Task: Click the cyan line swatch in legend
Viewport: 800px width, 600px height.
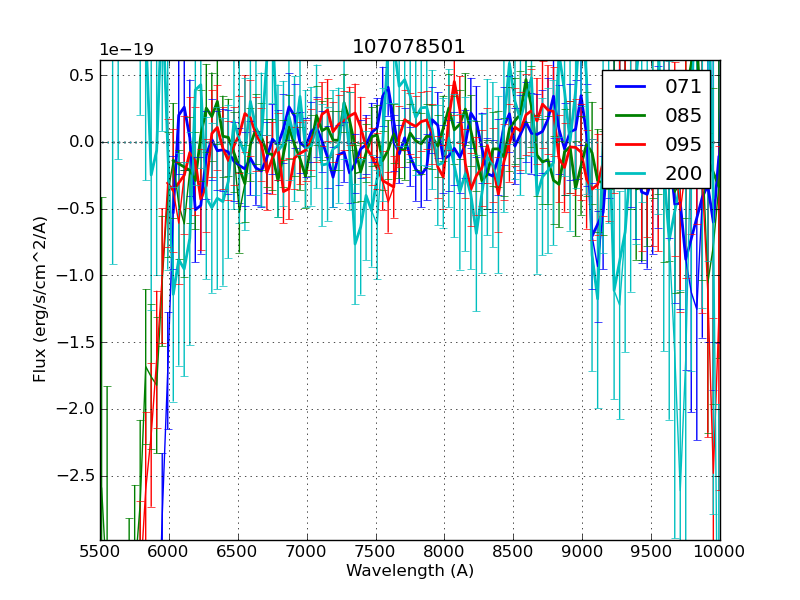Action: [633, 174]
